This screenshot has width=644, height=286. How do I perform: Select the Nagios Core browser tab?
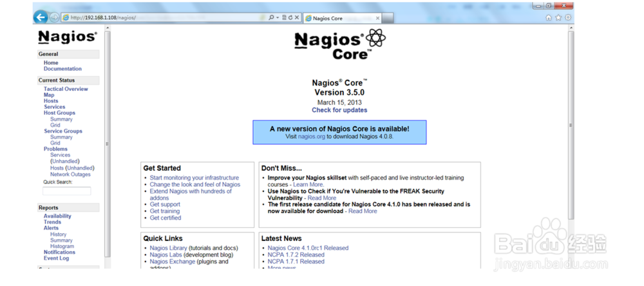tap(343, 18)
